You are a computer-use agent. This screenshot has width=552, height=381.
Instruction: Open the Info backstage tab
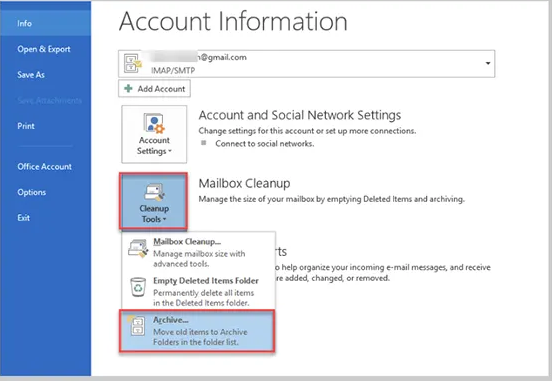pyautogui.click(x=45, y=23)
